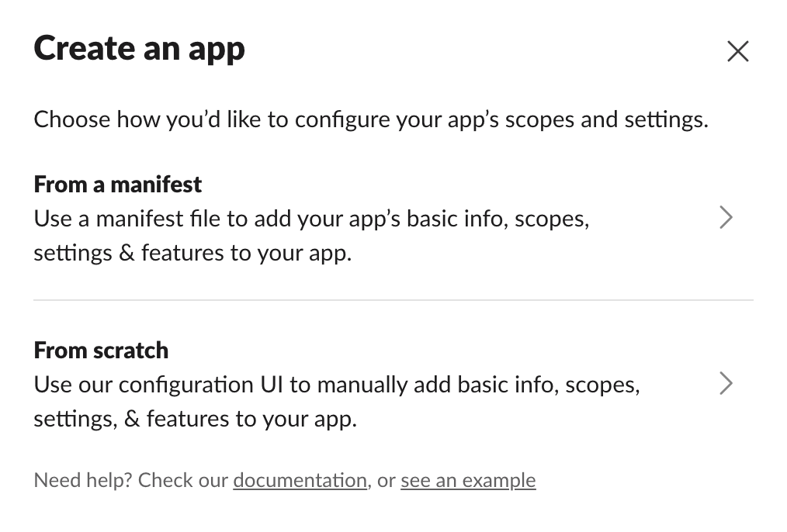The image size is (787, 532).
Task: Click the From a manifest heading
Action: pos(117,184)
